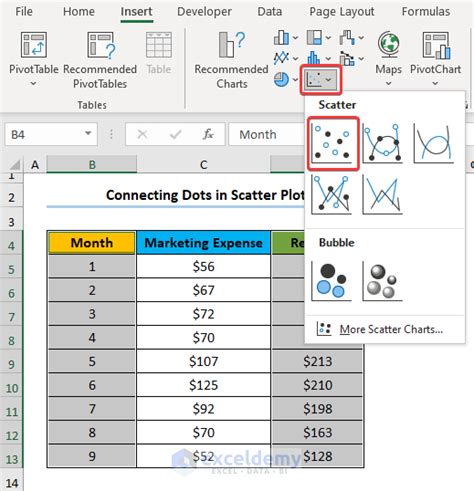Open the PivotTable dropdown arrow
The height and width of the screenshot is (491, 474).
33,84
